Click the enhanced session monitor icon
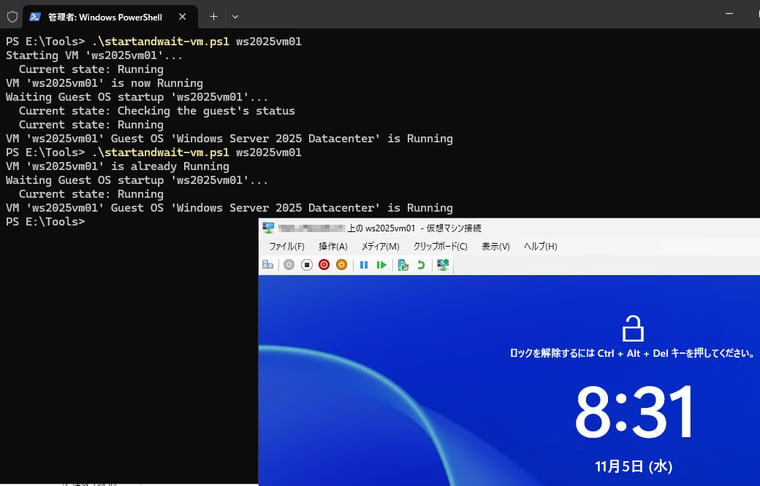The image size is (760, 486). [443, 265]
